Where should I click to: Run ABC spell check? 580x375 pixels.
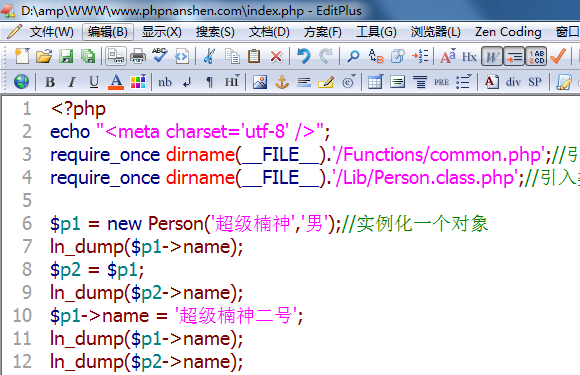pyautogui.click(x=160, y=55)
